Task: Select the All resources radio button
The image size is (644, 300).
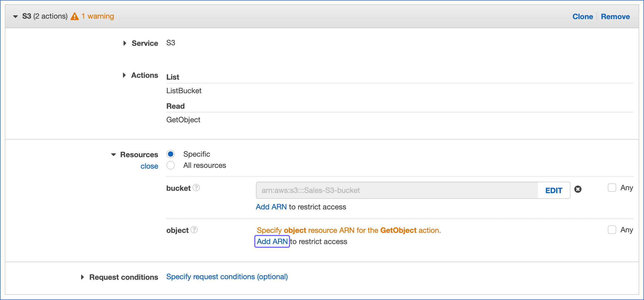Action: pyautogui.click(x=171, y=165)
